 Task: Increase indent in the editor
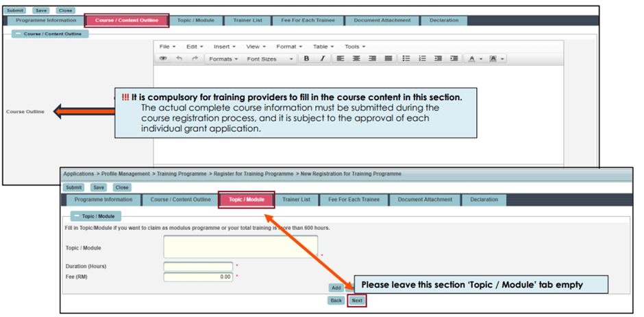tap(454, 59)
